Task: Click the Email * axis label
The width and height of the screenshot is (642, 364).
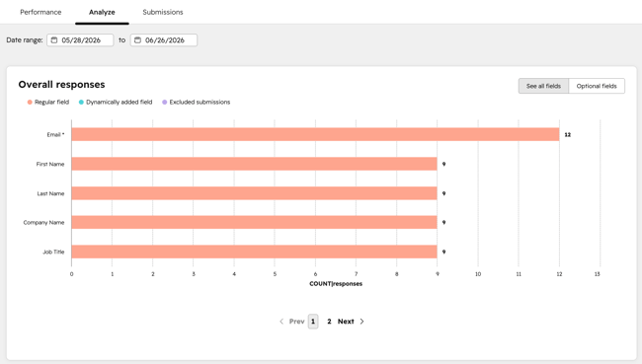Action: 55,134
